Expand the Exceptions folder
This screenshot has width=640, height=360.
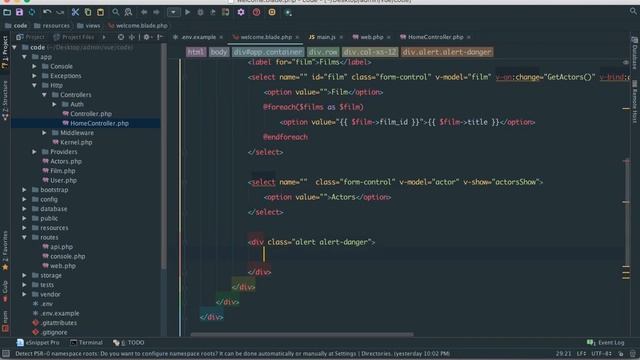click(x=35, y=76)
